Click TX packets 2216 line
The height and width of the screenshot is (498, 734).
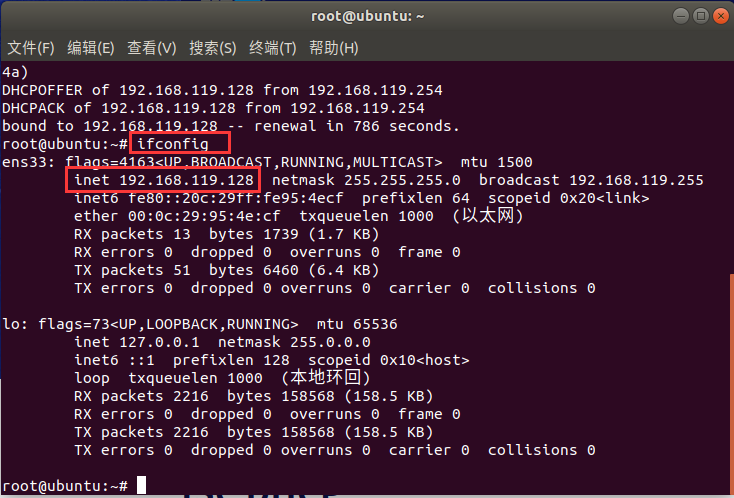254,432
